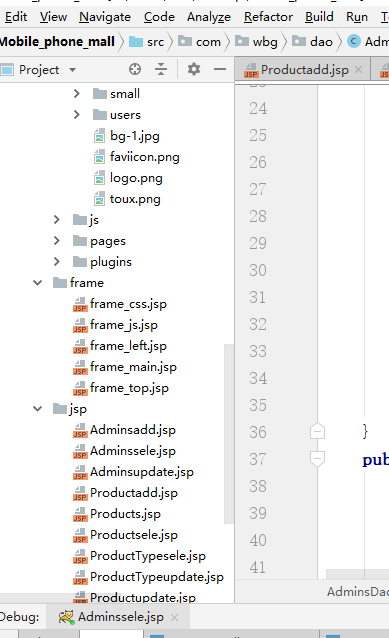Collapse code block at line 36
The height and width of the screenshot is (638, 389).
[317, 431]
